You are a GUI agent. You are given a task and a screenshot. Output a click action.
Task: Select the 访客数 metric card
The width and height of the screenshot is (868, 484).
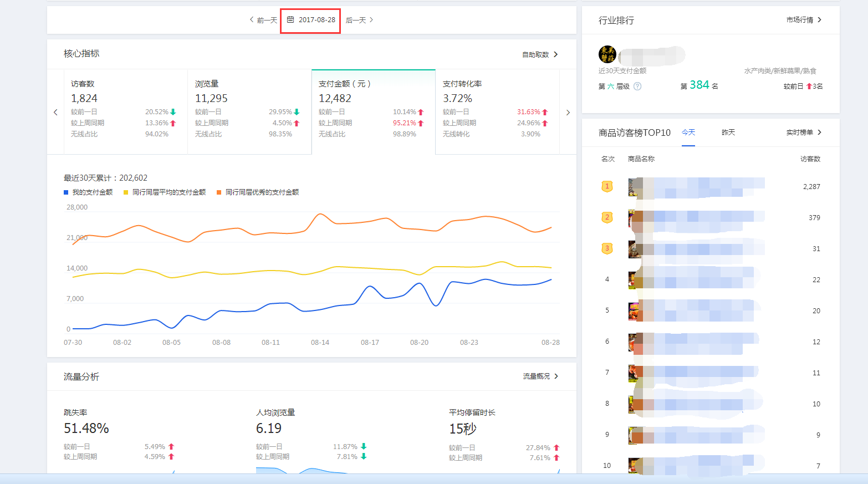coord(126,109)
